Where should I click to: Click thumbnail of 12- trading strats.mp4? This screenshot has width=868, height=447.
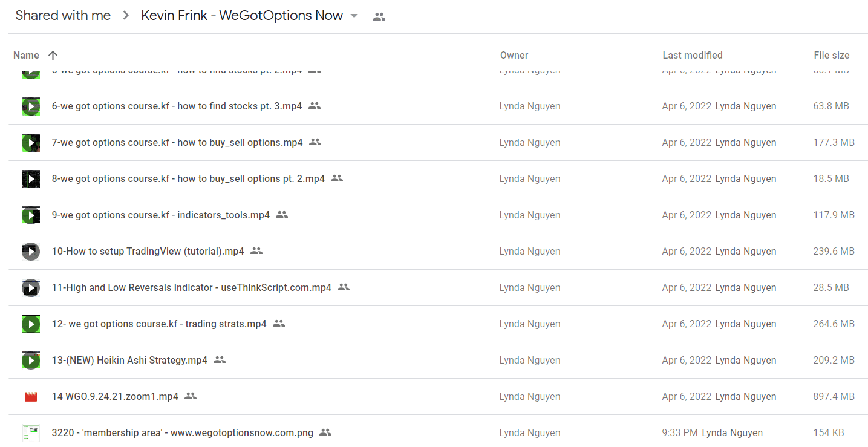pyautogui.click(x=31, y=324)
